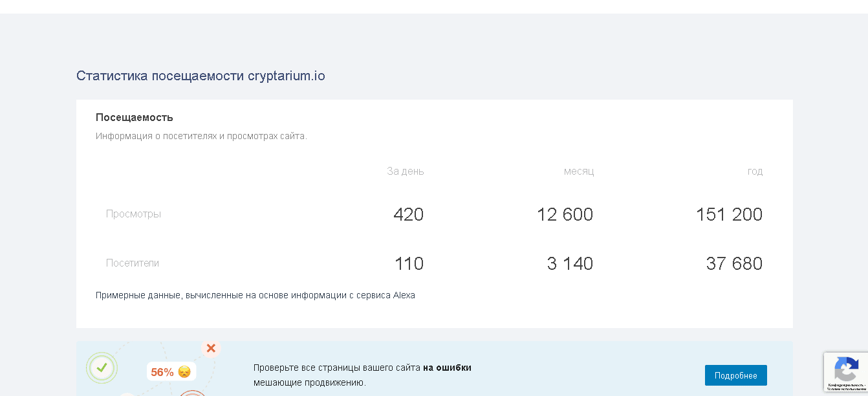The width and height of the screenshot is (868, 396).
Task: Select the Посещаемость section title
Action: (135, 118)
